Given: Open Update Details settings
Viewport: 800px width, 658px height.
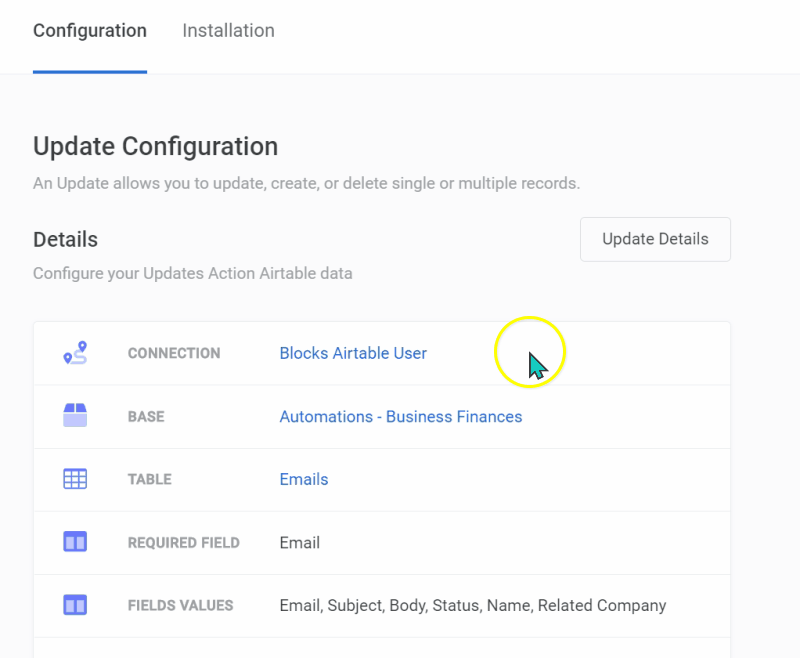Looking at the screenshot, I should (655, 239).
